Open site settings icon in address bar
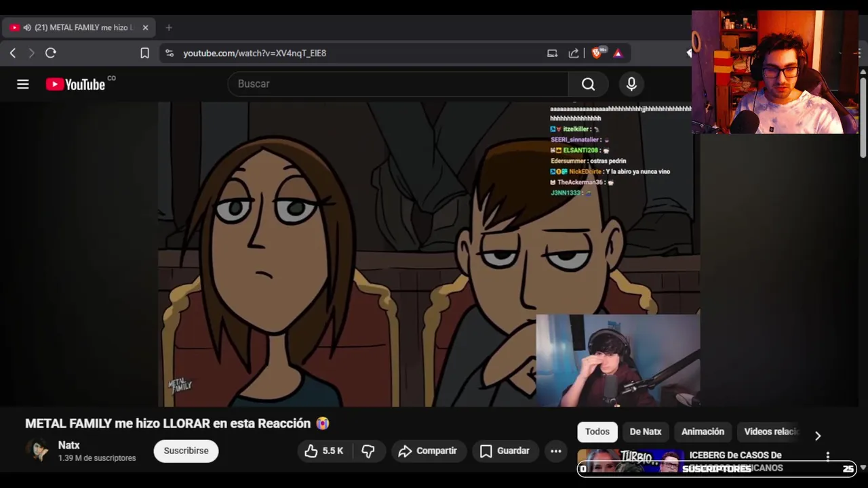Viewport: 868px width, 488px height. 170,53
